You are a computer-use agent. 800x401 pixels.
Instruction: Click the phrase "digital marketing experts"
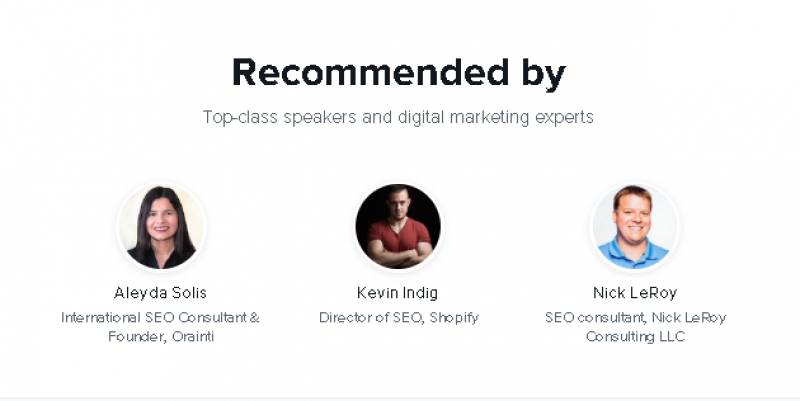[x=504, y=117]
